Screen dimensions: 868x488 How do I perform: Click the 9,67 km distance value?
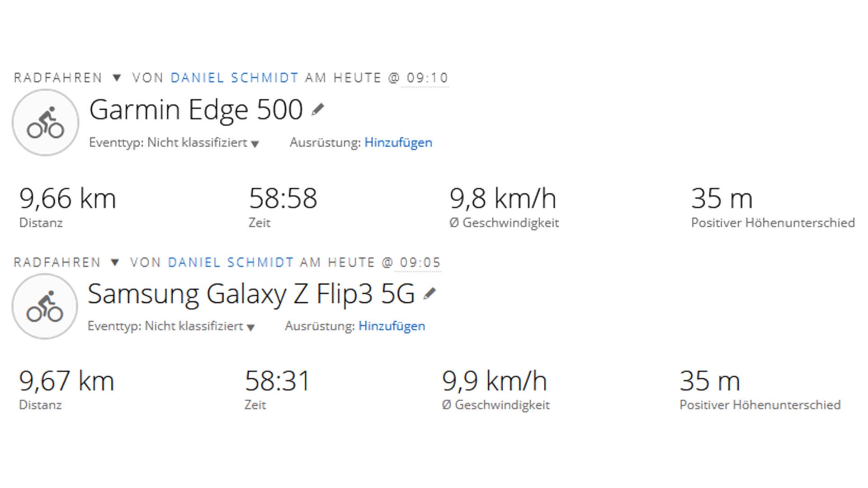66,381
